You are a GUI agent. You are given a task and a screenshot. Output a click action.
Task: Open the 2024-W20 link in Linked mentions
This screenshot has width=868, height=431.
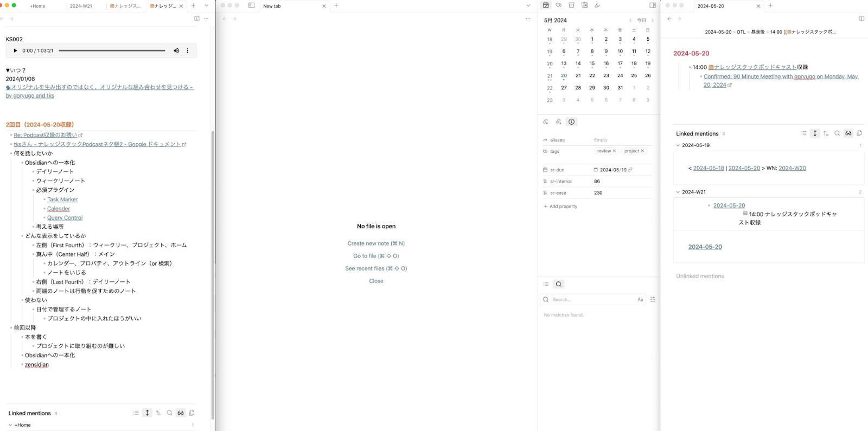pyautogui.click(x=792, y=168)
